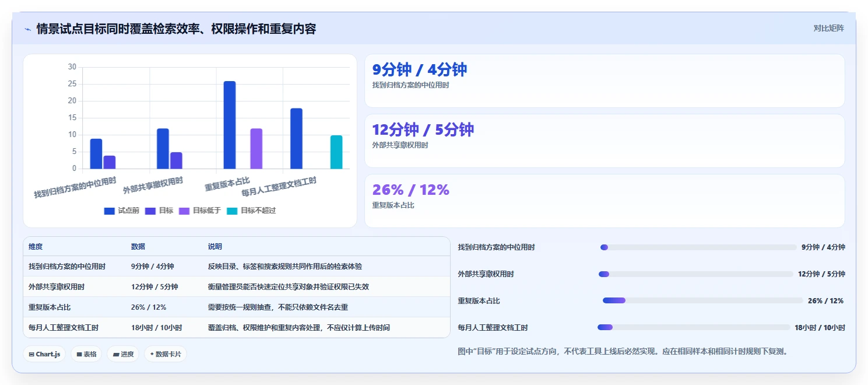Click the 试点前 bar for 重复版本占比
Screen dimensions: 868x385
click(230, 125)
